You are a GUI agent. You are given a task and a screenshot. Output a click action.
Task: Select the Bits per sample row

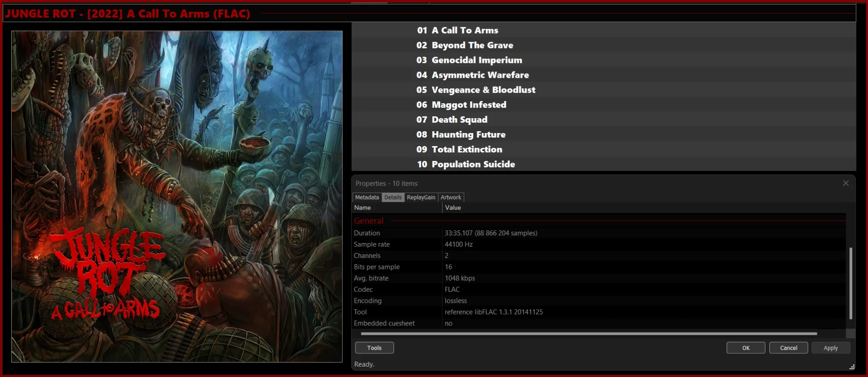[599, 267]
